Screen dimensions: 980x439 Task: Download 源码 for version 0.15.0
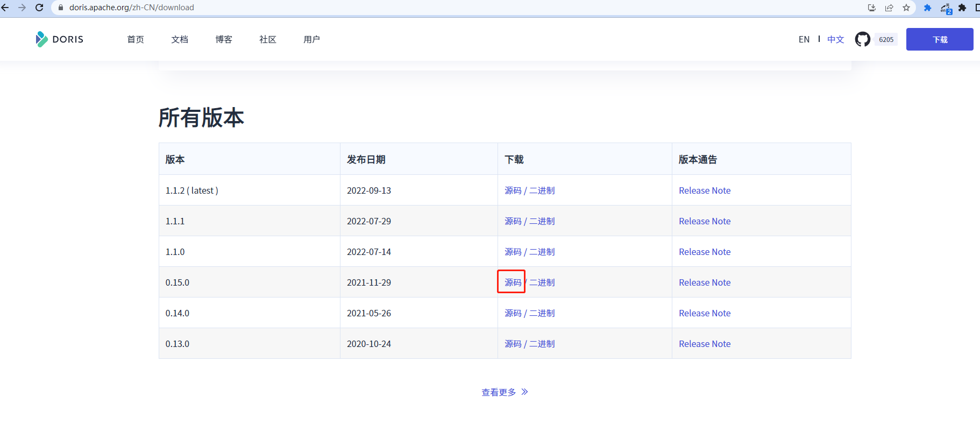coord(513,282)
